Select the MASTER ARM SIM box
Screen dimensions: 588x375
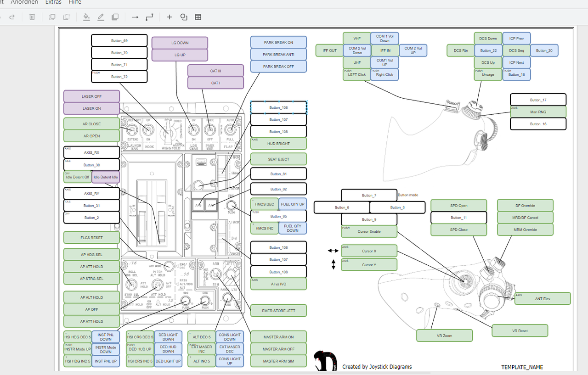278,361
